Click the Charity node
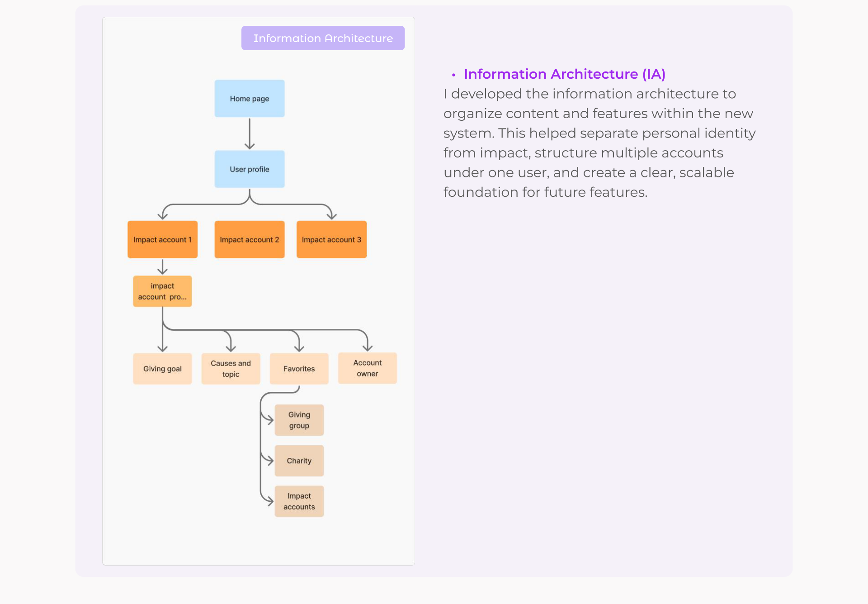 click(x=299, y=461)
